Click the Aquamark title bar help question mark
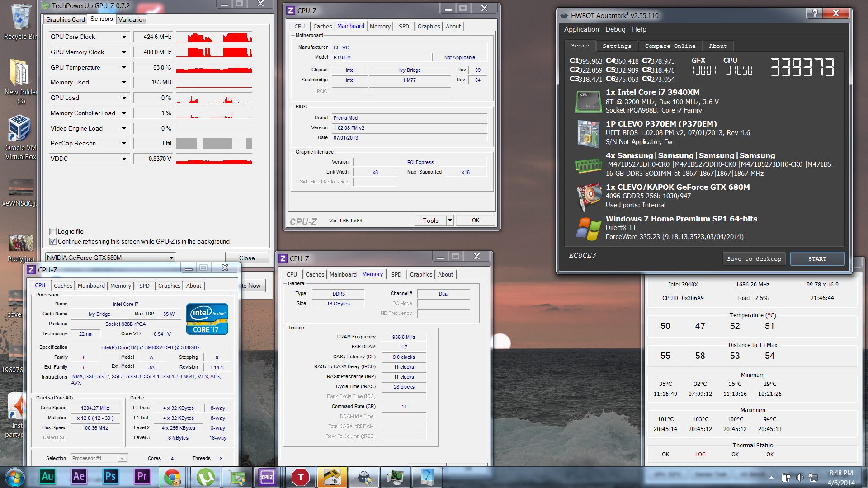This screenshot has width=868, height=488. 815,13
